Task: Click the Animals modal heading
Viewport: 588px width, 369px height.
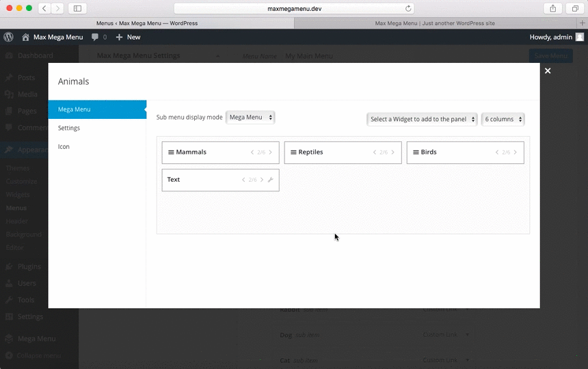Action: 74,81
